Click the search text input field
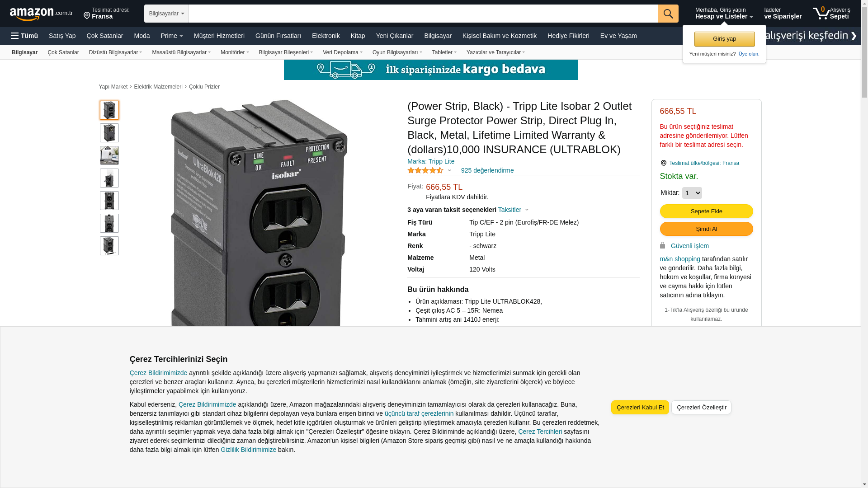This screenshot has height=488, width=868. (423, 14)
